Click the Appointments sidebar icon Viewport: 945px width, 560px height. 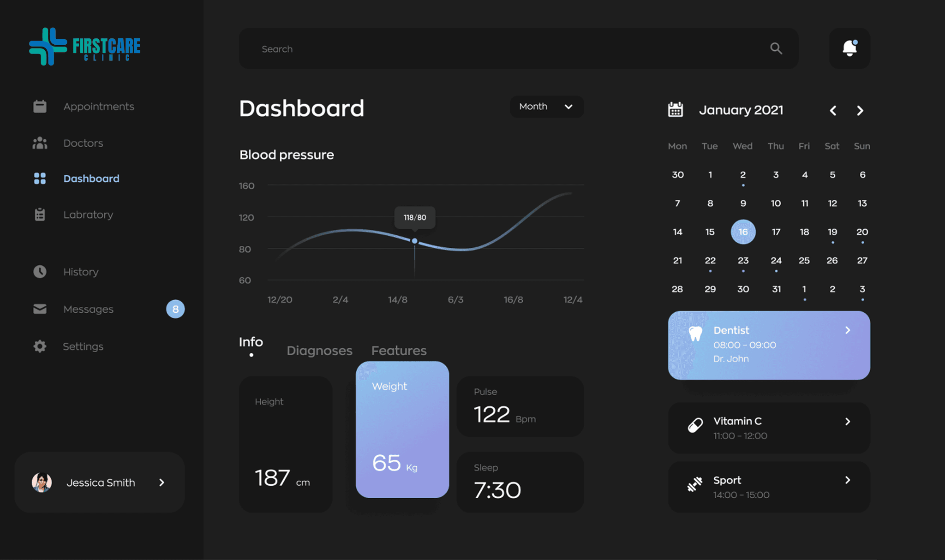(39, 106)
